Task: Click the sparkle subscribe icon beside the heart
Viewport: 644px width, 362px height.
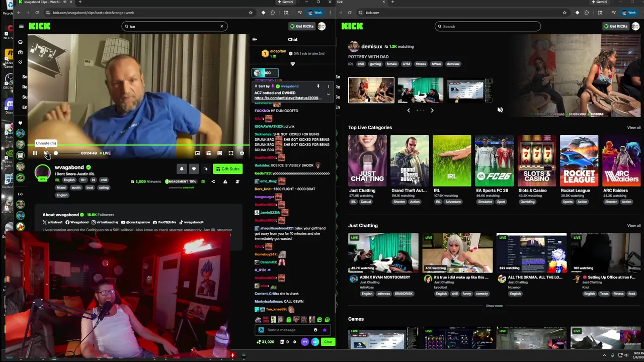Action: 206,169
